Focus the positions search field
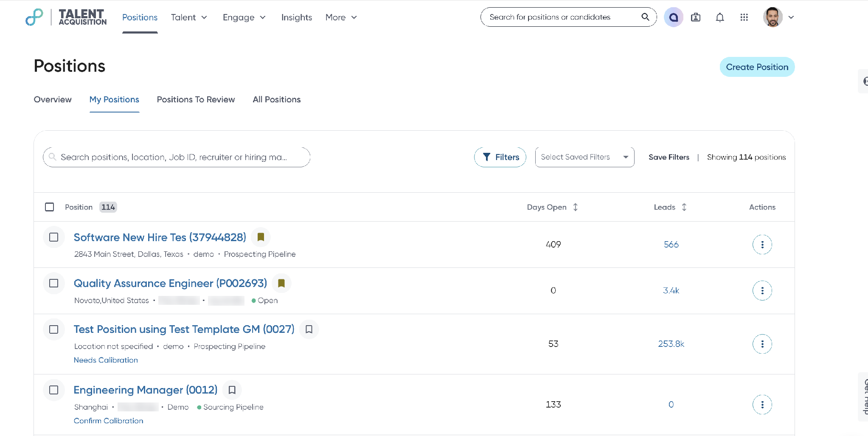The height and width of the screenshot is (436, 868). tap(177, 157)
